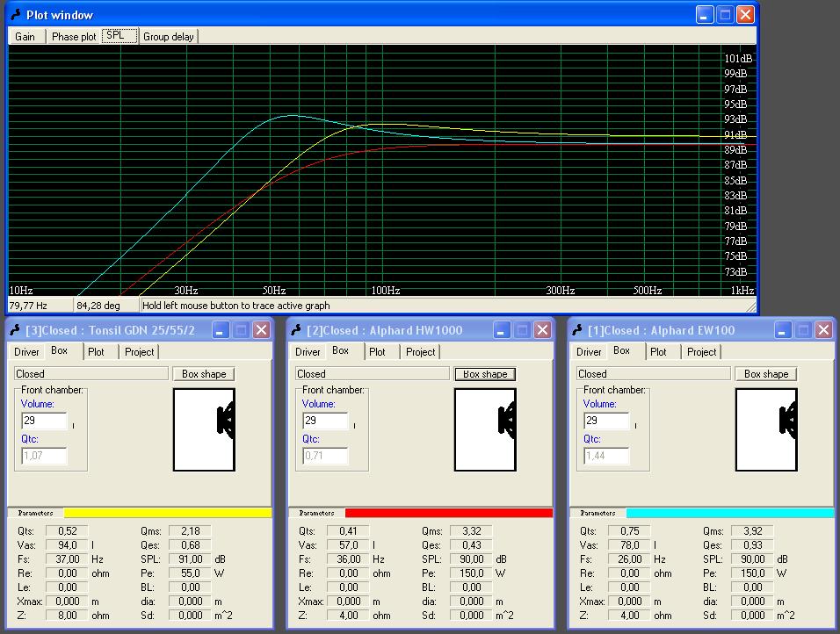Switch to the Gain tab
This screenshot has width=840, height=634.
[25, 37]
